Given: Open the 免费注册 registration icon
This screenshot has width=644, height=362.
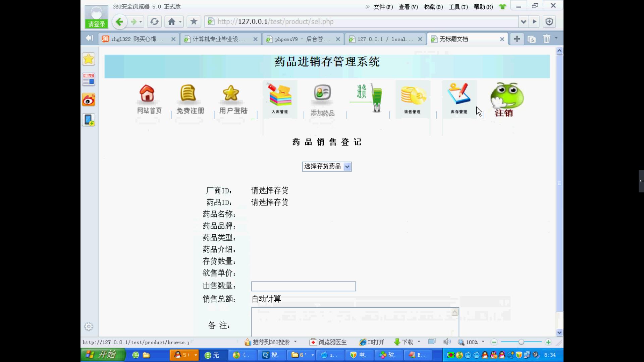Looking at the screenshot, I should [190, 99].
